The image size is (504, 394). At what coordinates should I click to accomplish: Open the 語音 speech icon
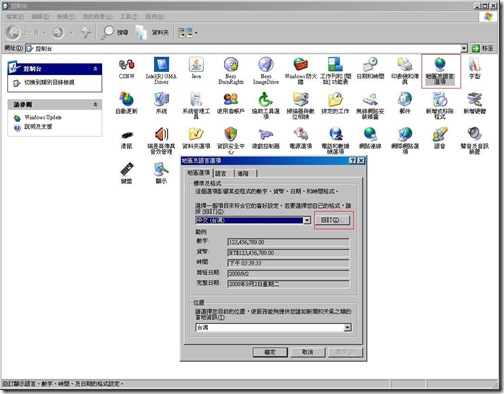coord(440,138)
